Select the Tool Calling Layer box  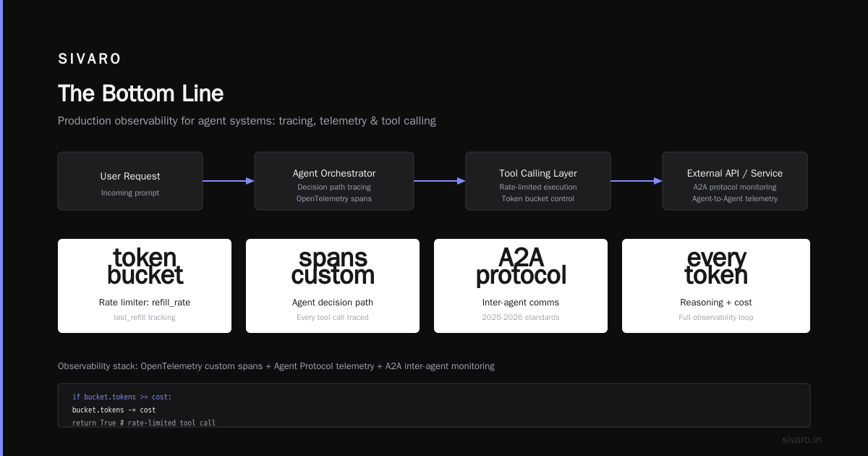point(538,181)
